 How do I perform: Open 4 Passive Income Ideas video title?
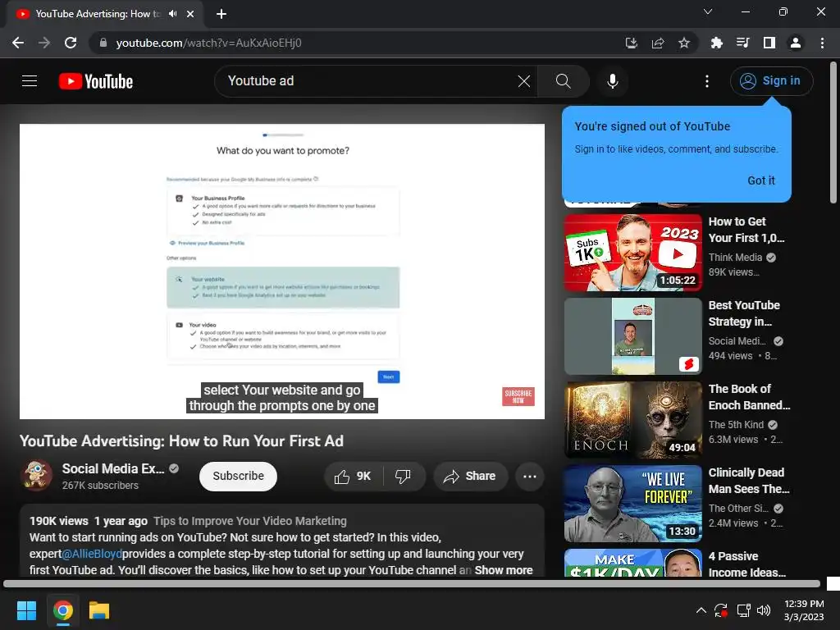(746, 564)
